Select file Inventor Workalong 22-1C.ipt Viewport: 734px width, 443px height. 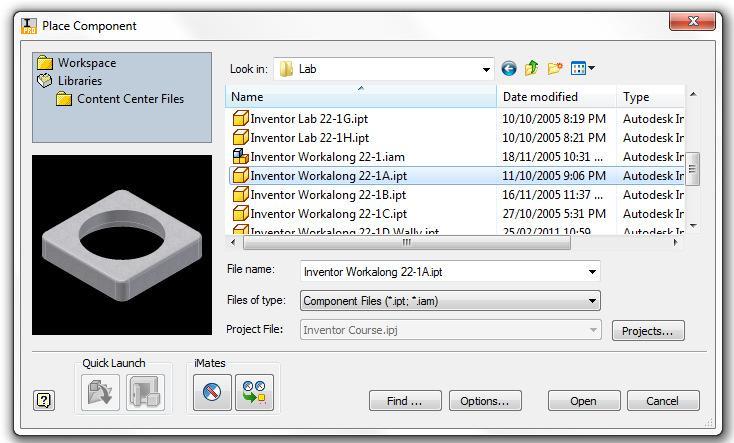coord(329,214)
